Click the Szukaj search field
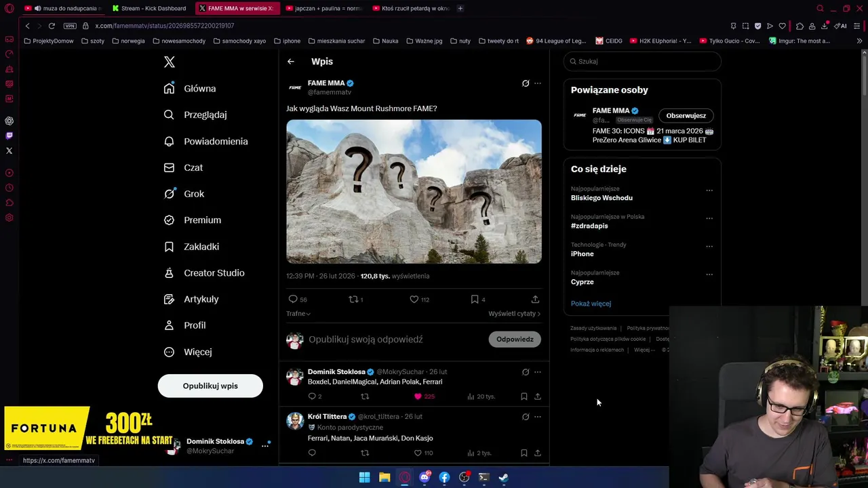This screenshot has width=868, height=488. 642,62
